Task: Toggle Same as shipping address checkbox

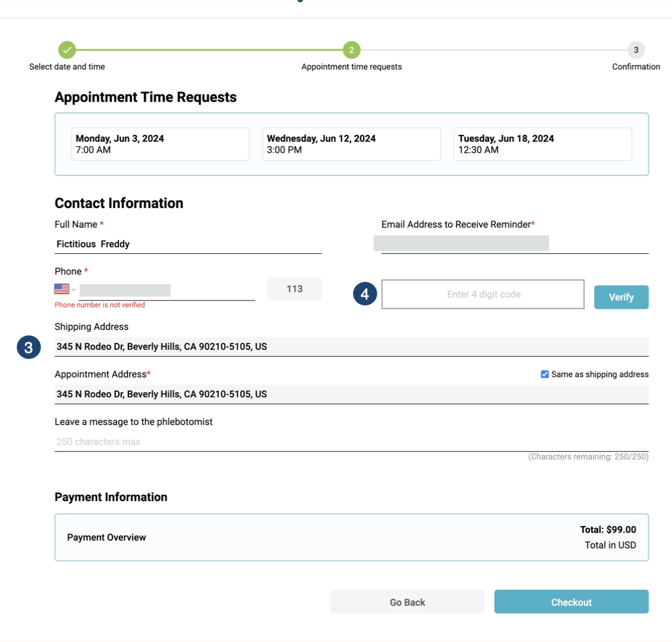Action: (545, 374)
